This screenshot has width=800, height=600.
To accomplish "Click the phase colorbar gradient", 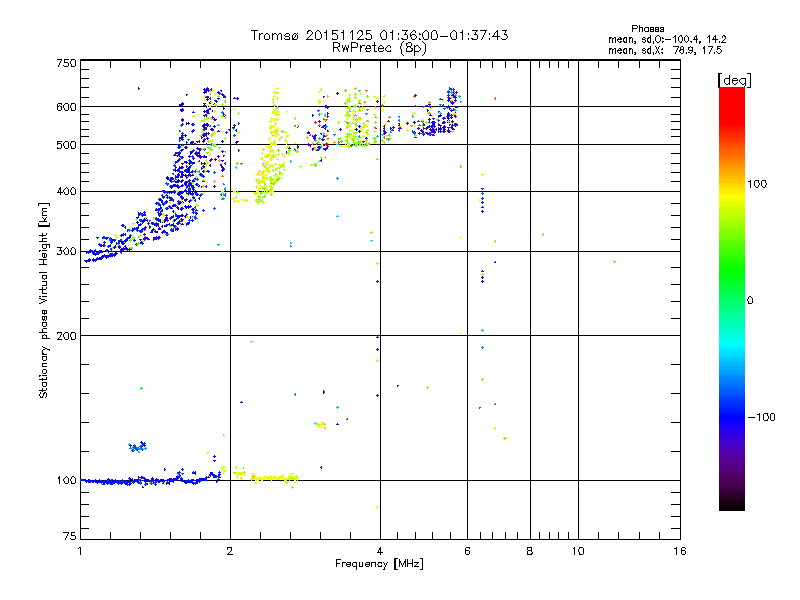I will 732,298.
